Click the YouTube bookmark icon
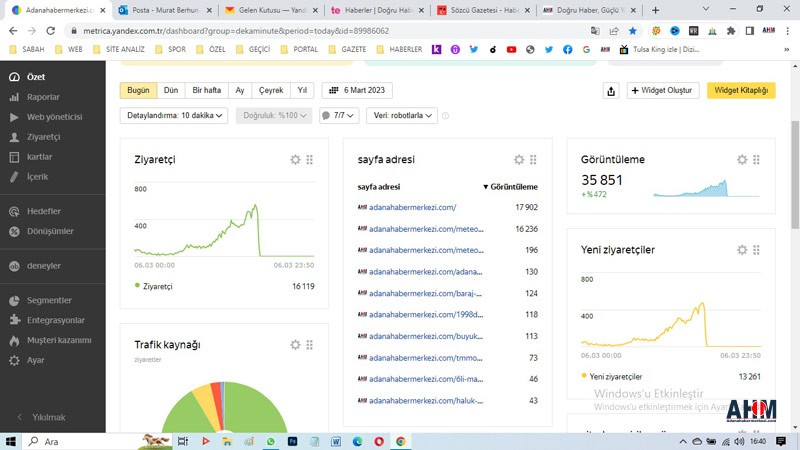This screenshot has width=800, height=450. 511,49
